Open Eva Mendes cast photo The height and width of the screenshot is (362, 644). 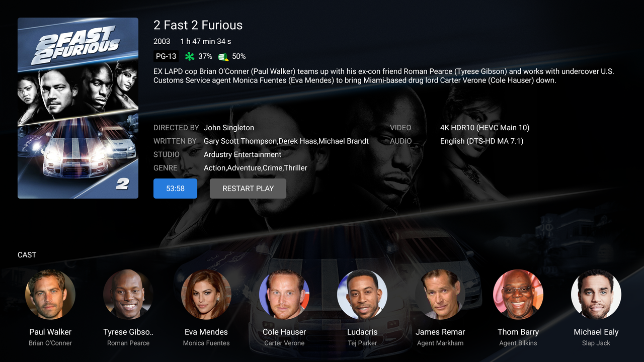click(x=206, y=295)
